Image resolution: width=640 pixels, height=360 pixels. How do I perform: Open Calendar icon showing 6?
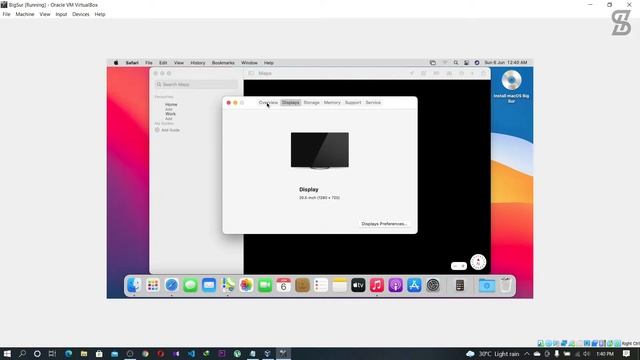coord(284,285)
